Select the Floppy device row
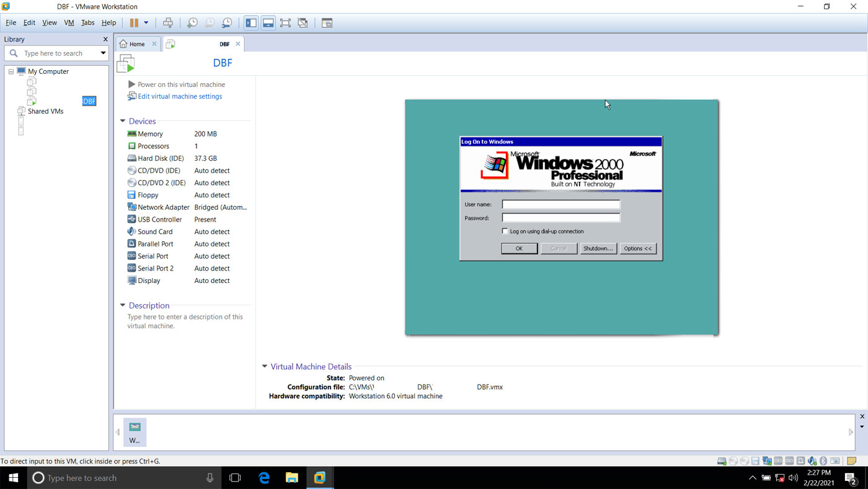The image size is (868, 489). (x=187, y=195)
